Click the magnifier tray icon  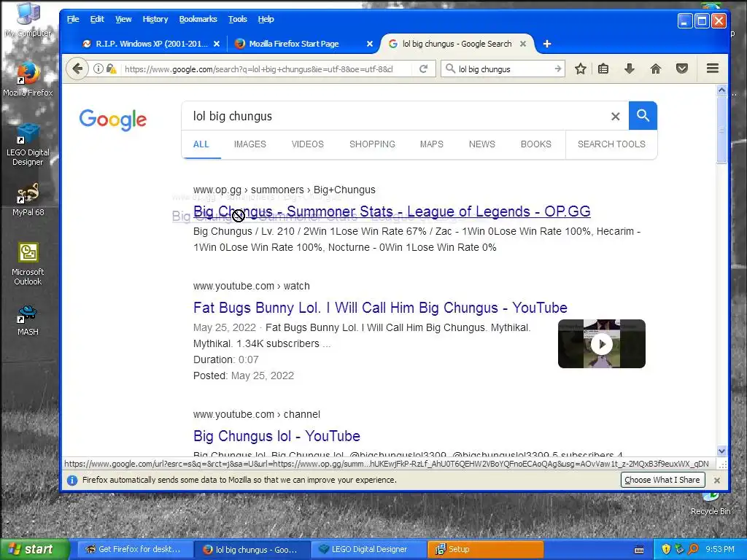click(x=693, y=549)
